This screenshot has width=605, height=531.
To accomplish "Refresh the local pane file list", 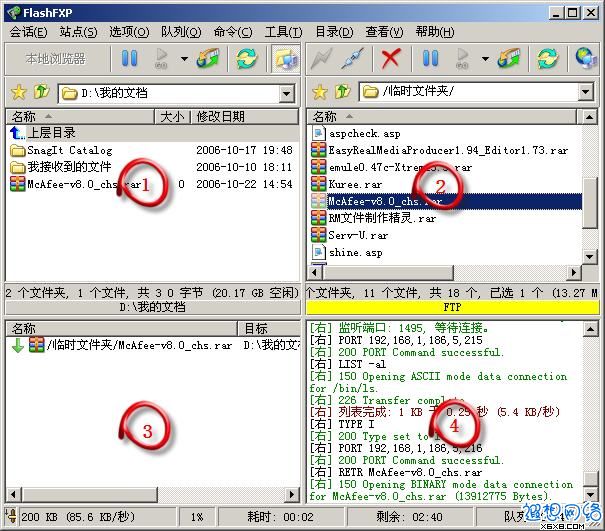I will pyautogui.click(x=247, y=59).
